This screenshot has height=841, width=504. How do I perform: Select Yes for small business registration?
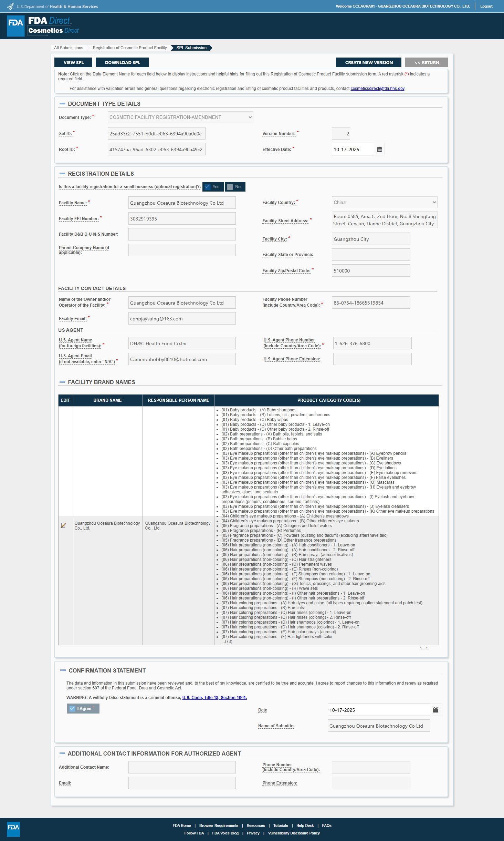coord(213,187)
